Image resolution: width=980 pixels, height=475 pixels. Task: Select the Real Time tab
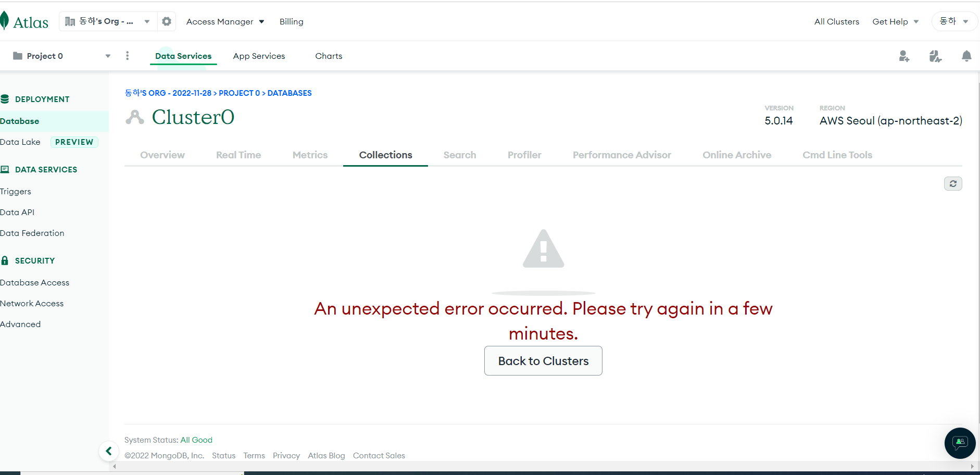tap(238, 155)
